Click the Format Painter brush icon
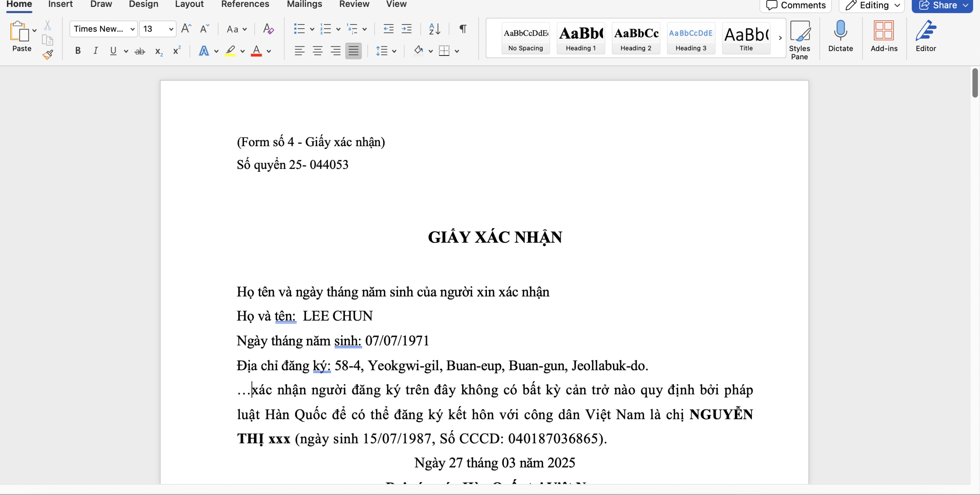Screen dimensions: 980x495 [48, 55]
